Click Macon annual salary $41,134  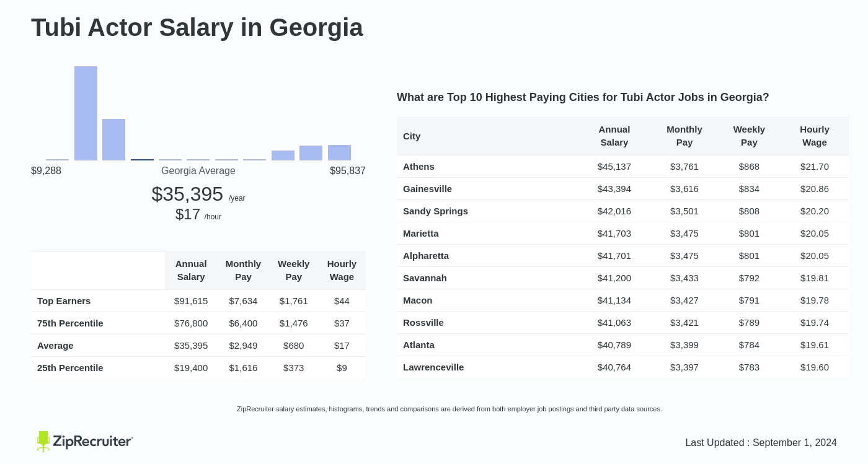[x=614, y=300]
